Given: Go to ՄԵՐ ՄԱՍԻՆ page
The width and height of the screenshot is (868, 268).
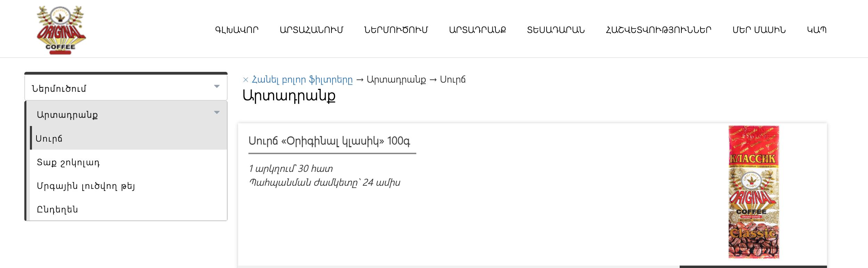Looking at the screenshot, I should 759,30.
